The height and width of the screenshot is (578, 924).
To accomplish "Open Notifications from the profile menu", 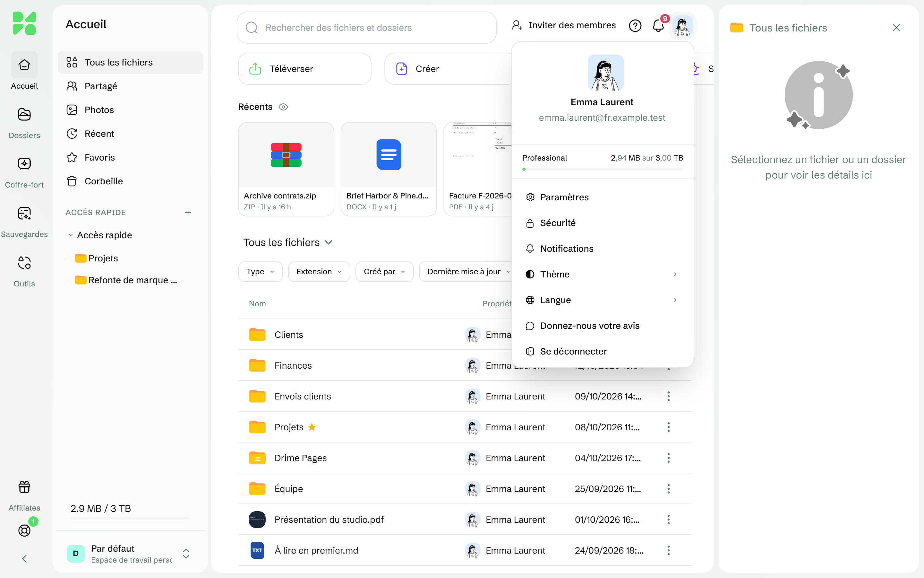I will [x=603, y=249].
